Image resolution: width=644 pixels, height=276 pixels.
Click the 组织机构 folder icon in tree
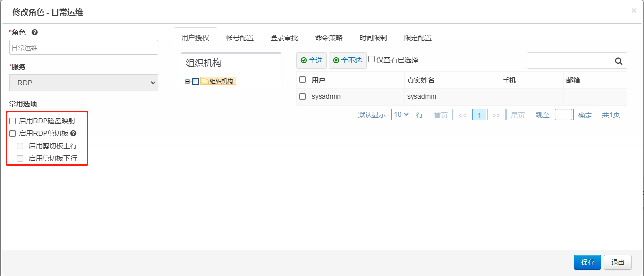click(x=204, y=81)
